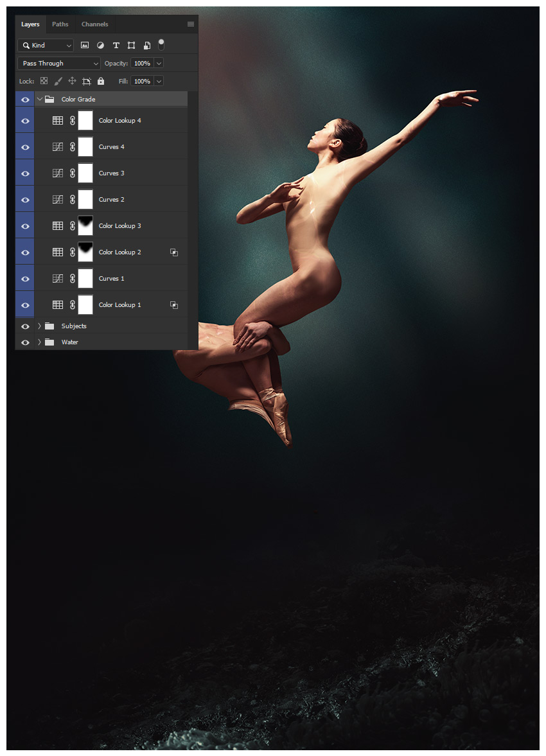
Task: Filter for pixel layers
Action: click(x=85, y=46)
